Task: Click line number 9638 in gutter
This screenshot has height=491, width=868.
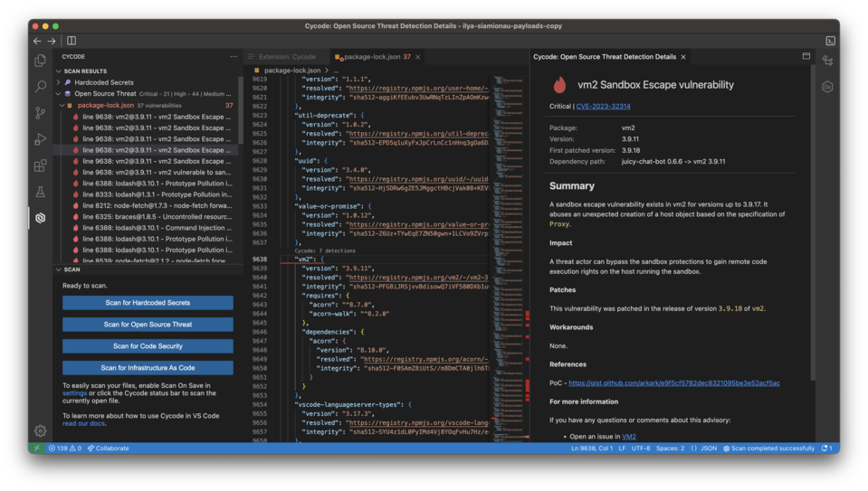Action: click(260, 260)
